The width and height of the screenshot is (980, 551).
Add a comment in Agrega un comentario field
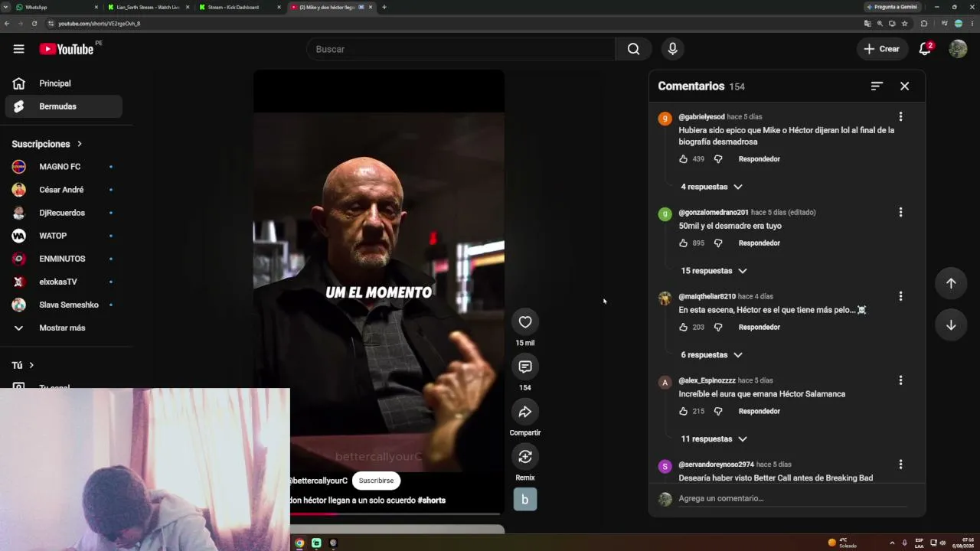(792, 498)
